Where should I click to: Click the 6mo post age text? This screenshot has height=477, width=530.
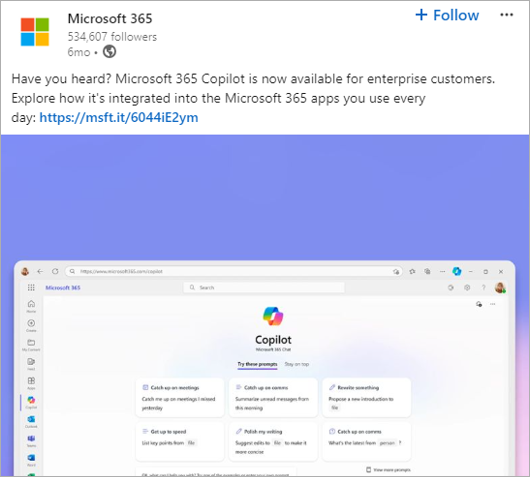tap(79, 52)
